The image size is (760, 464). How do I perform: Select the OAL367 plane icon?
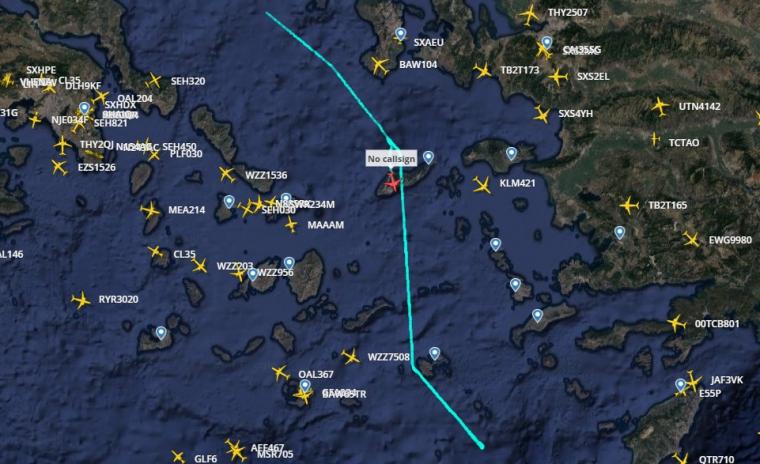pos(280,373)
